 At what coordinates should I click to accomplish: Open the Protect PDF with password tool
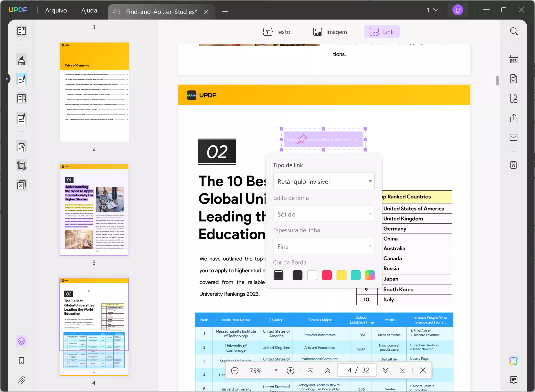click(x=513, y=98)
